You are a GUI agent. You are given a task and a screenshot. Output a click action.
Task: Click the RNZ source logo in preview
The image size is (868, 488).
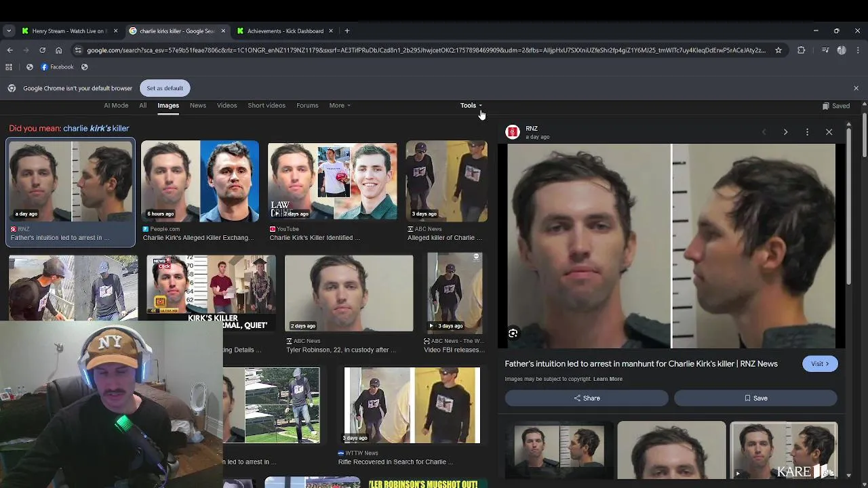click(x=513, y=132)
